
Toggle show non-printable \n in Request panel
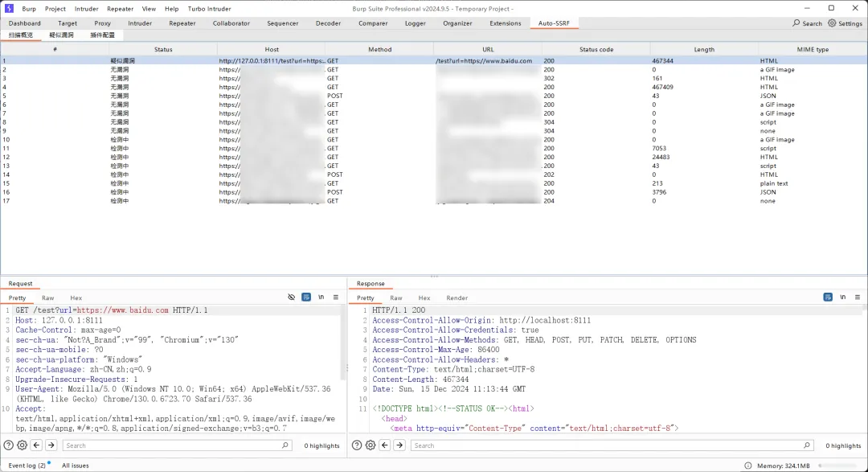[x=321, y=298]
